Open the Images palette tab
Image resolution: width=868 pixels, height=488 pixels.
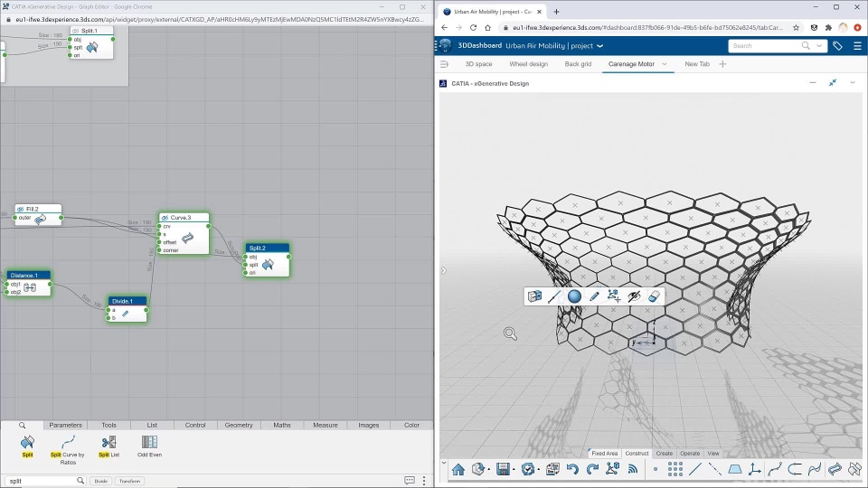(369, 425)
